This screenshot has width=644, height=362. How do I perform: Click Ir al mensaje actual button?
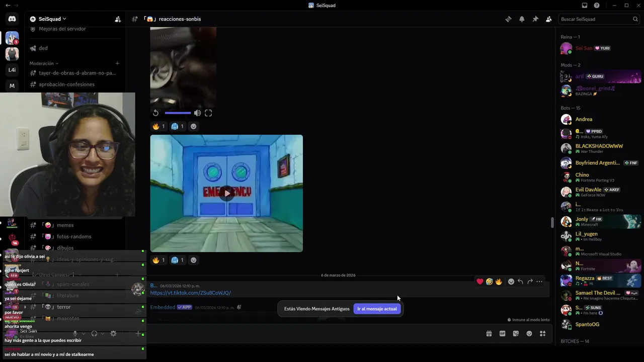[377, 309]
